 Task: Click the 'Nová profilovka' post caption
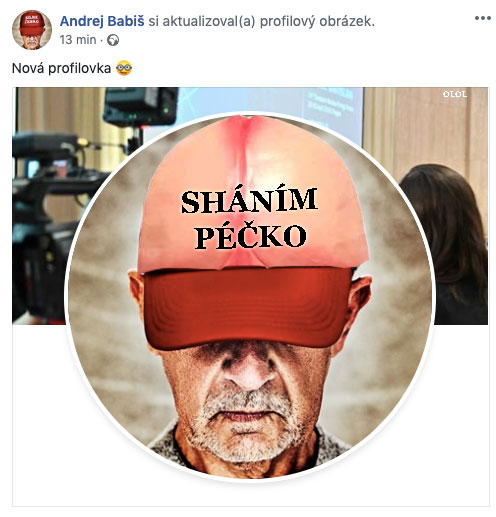point(61,68)
